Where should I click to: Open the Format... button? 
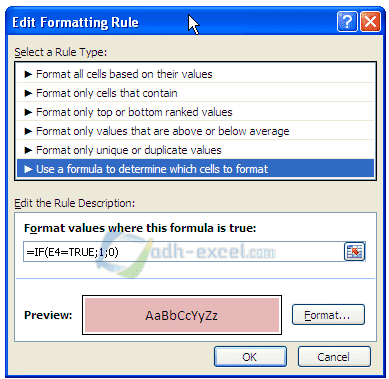point(328,315)
